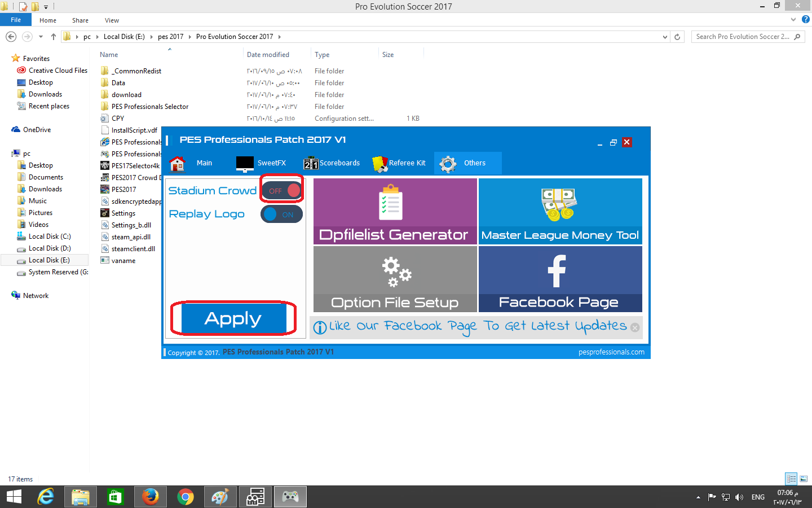Open Creative Cloud Files in Favorites
This screenshot has width=812, height=508.
point(58,71)
